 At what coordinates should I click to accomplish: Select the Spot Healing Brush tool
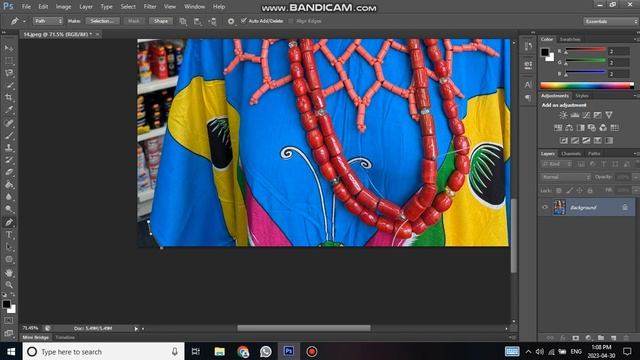click(9, 123)
